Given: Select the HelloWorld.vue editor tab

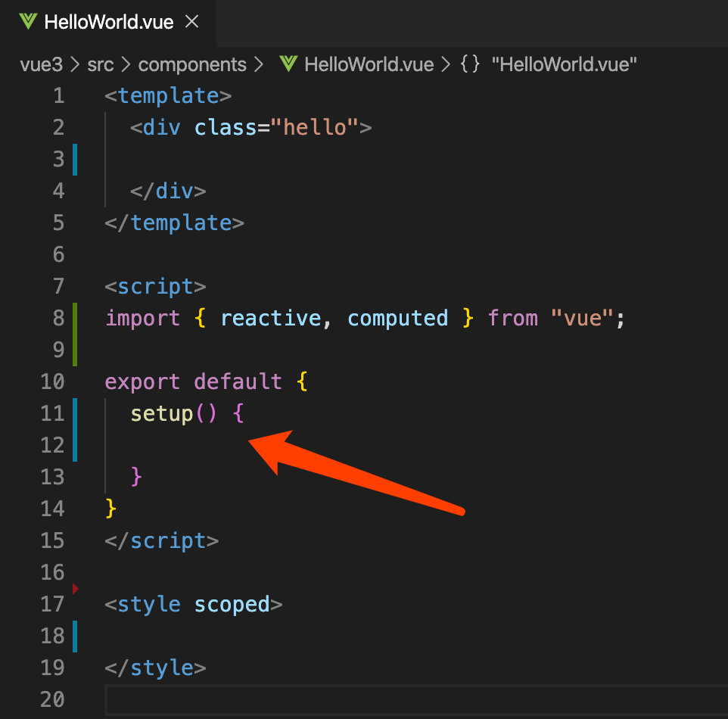Looking at the screenshot, I should coord(108,22).
